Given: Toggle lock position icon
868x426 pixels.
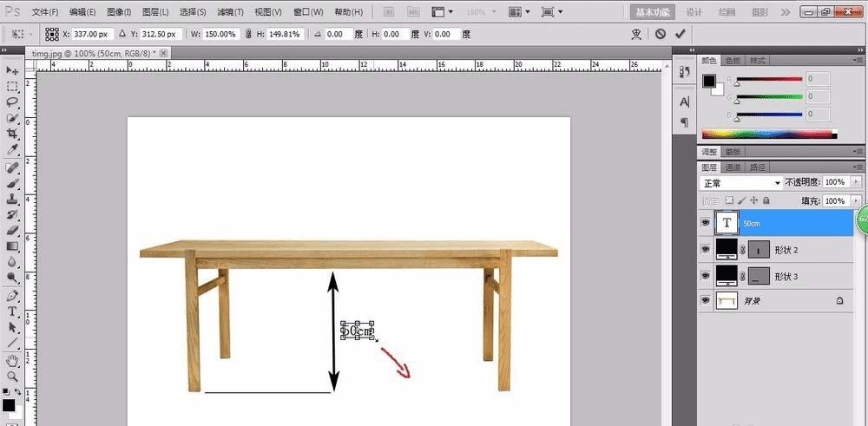Looking at the screenshot, I should 754,200.
